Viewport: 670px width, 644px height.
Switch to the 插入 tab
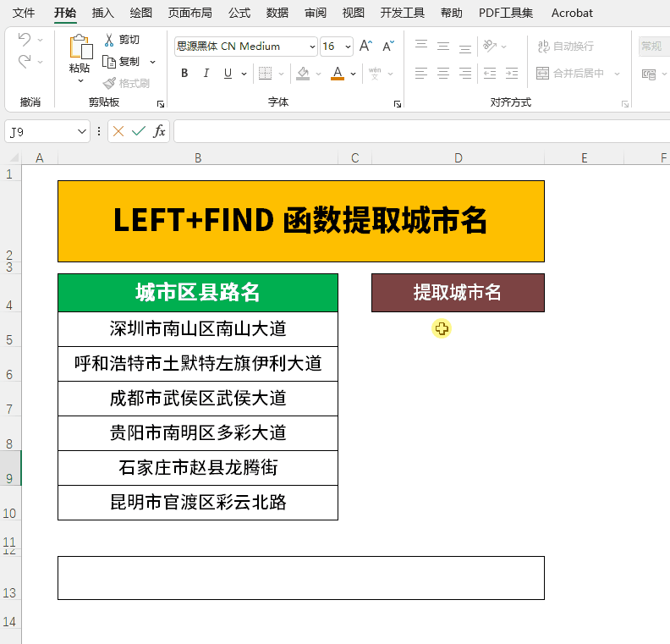click(103, 13)
